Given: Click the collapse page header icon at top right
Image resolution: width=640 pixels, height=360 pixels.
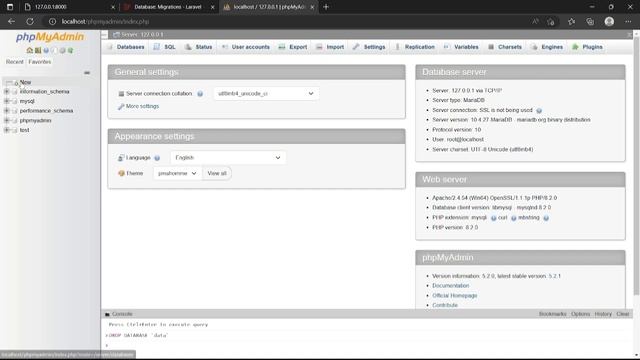Looking at the screenshot, I should coord(629,35).
